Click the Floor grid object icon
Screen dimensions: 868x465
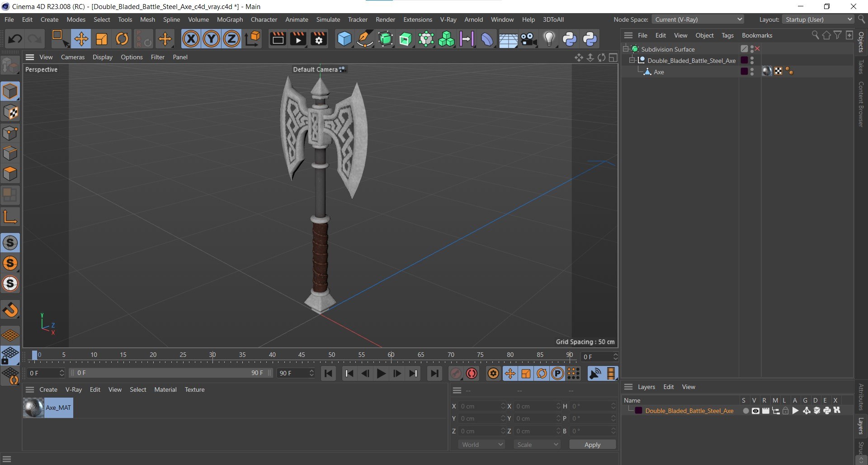point(508,39)
